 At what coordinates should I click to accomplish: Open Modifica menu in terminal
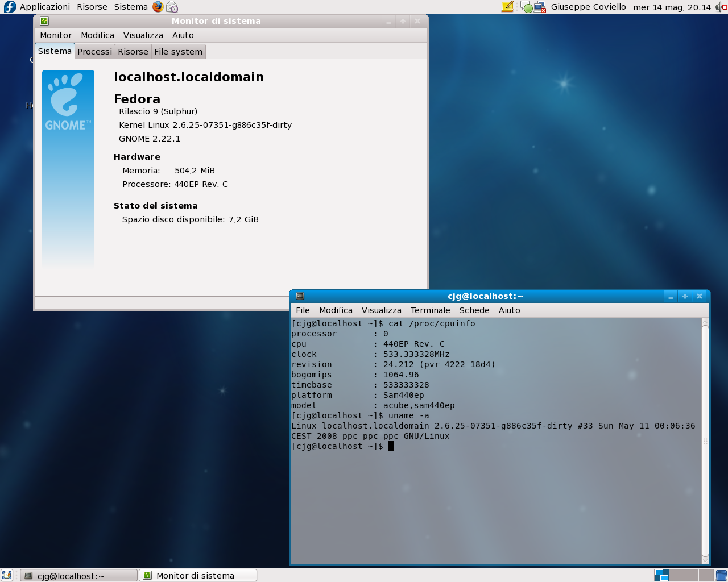(x=336, y=310)
